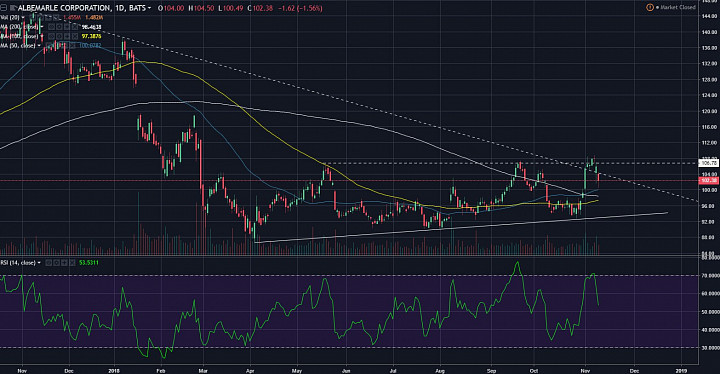Expand the MA (100, close) indicator dropdown arrow
Screen dimensions: 720x374
(x=42, y=36)
